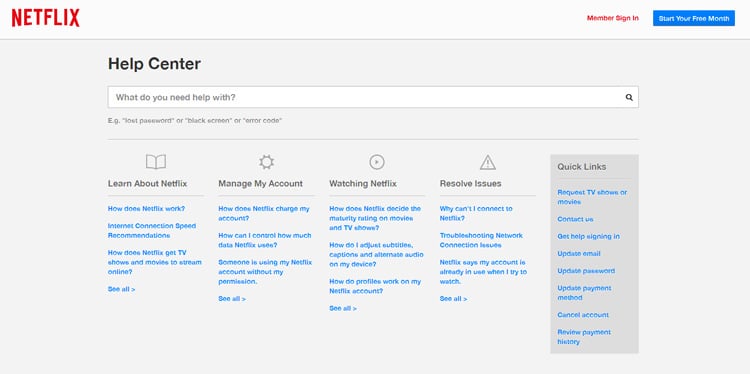The image size is (750, 374).
Task: Open Contact us quick link
Action: (x=575, y=219)
